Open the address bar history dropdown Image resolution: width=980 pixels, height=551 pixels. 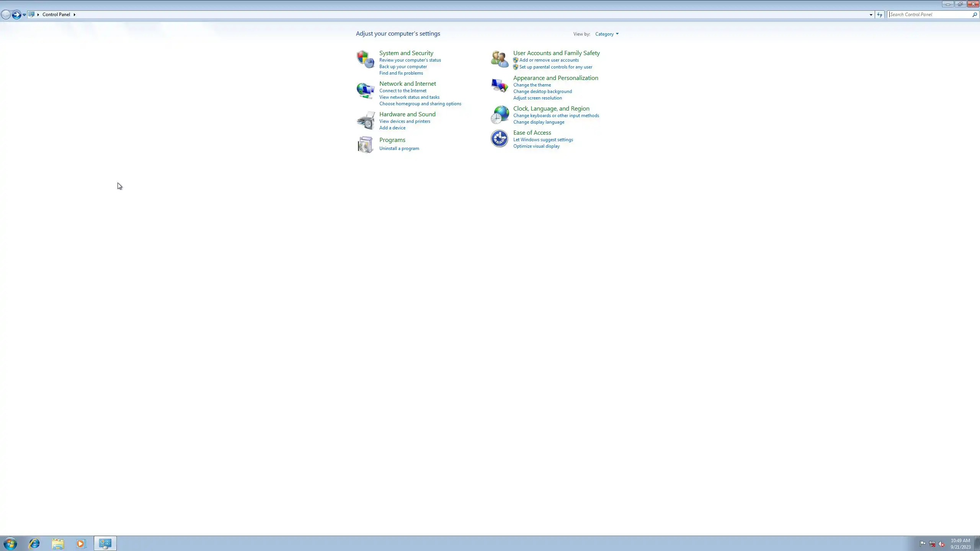tap(871, 15)
